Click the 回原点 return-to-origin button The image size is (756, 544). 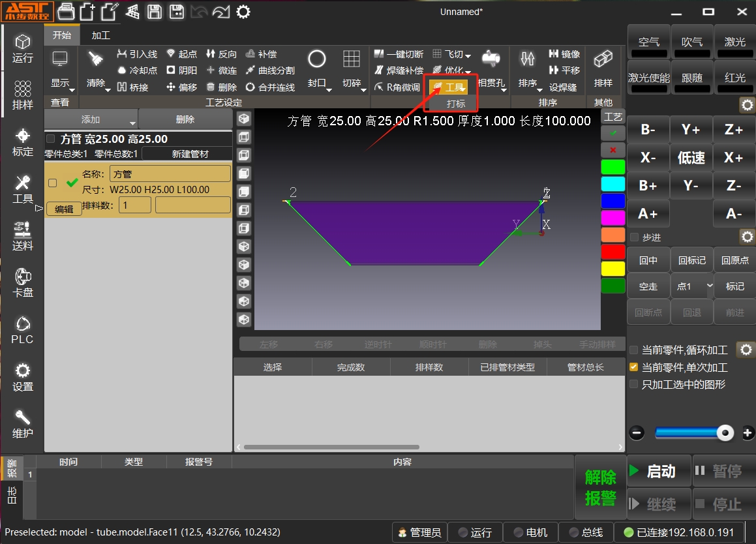coord(734,260)
